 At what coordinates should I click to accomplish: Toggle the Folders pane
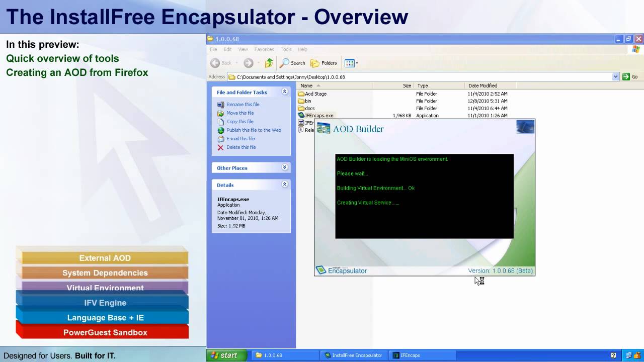tap(324, 63)
